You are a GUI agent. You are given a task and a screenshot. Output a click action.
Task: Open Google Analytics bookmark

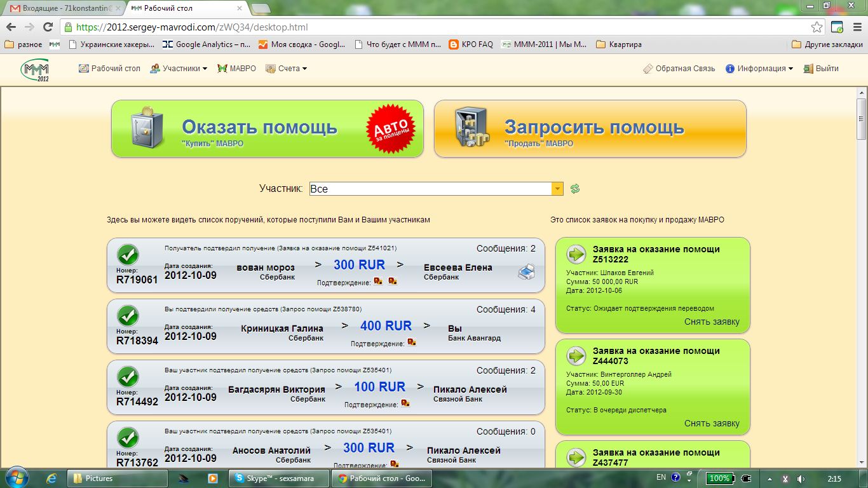pos(207,44)
